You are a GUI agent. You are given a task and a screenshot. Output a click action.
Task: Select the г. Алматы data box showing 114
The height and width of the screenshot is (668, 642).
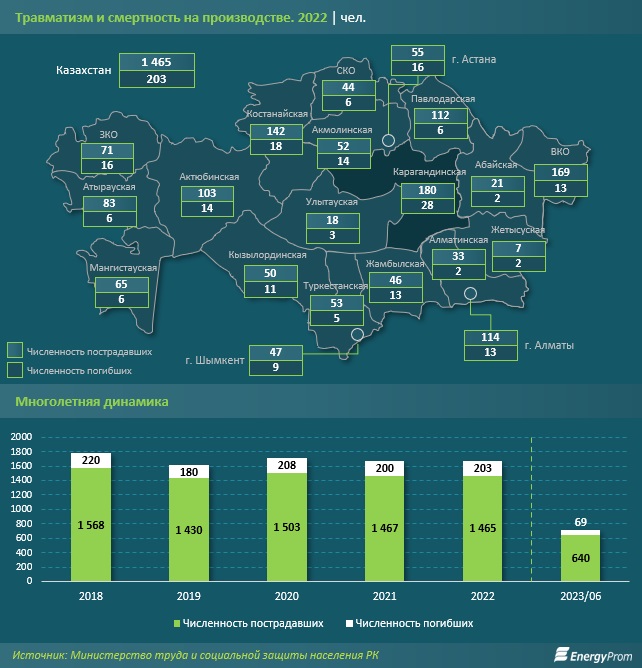pos(491,338)
